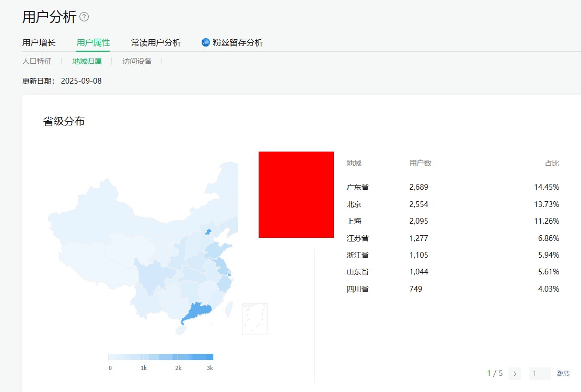Click the page number input field
Screen dimensions: 581x392
tap(540, 374)
